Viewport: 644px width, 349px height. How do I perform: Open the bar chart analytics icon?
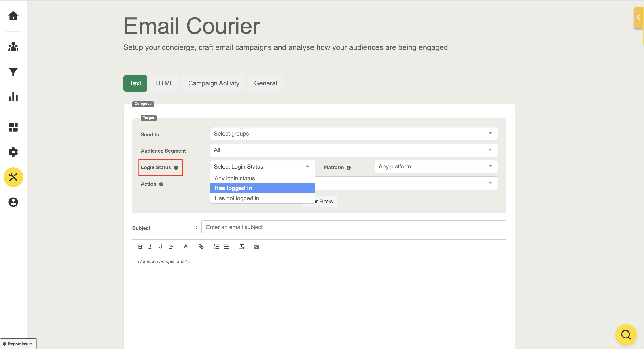coord(13,96)
